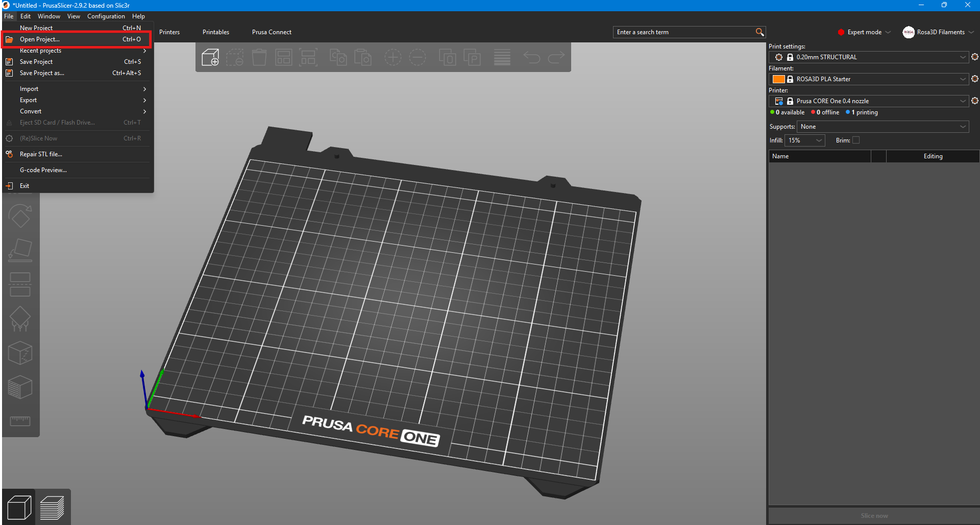Switch to 3D editor view cube icon

[19, 508]
